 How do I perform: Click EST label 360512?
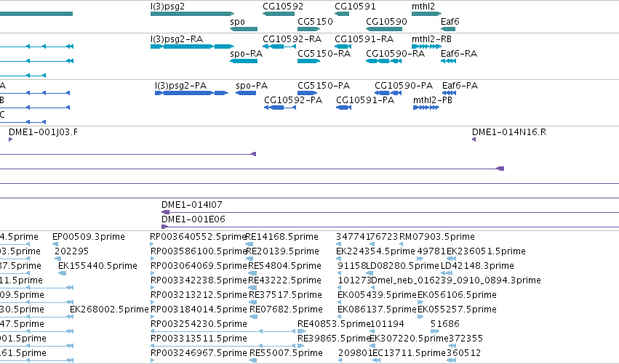point(463,353)
